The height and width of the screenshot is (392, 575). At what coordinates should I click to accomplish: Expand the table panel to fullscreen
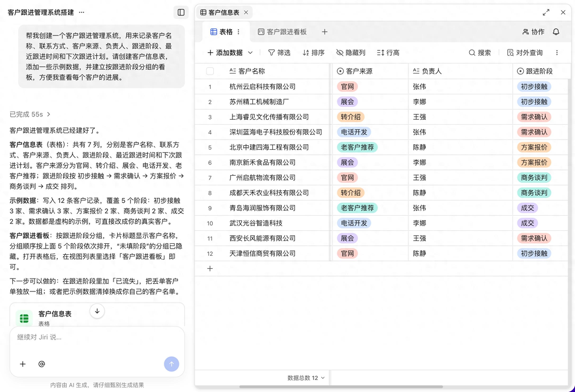click(x=546, y=12)
